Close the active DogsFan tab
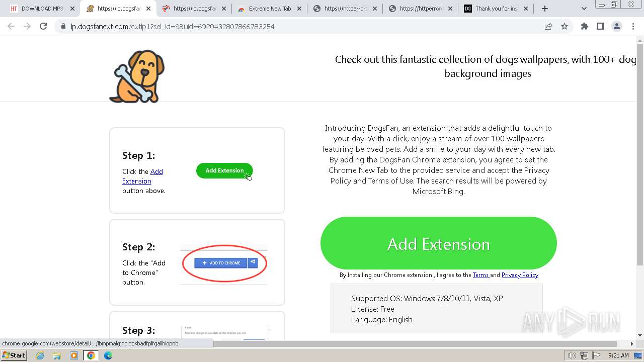Screen dimensions: 644x362 148,9
